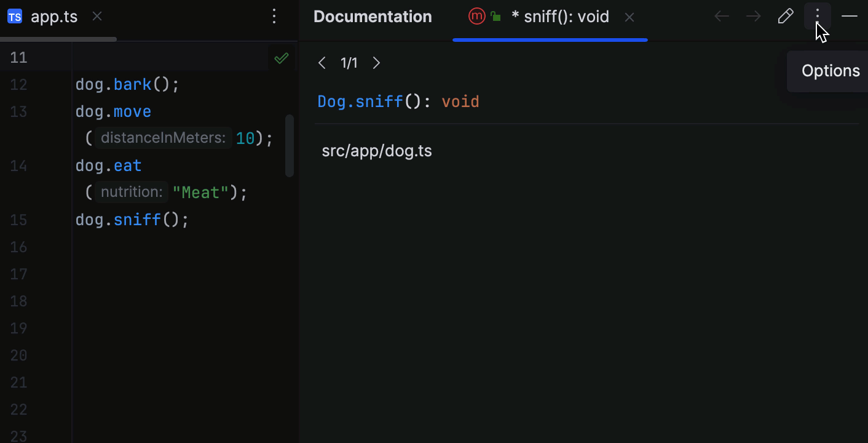Open the src/app/dog.ts file link
This screenshot has width=868, height=443.
coord(377,150)
